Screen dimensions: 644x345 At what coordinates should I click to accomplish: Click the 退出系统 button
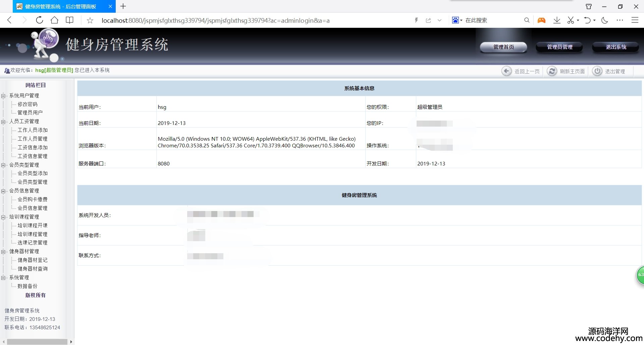coord(615,47)
